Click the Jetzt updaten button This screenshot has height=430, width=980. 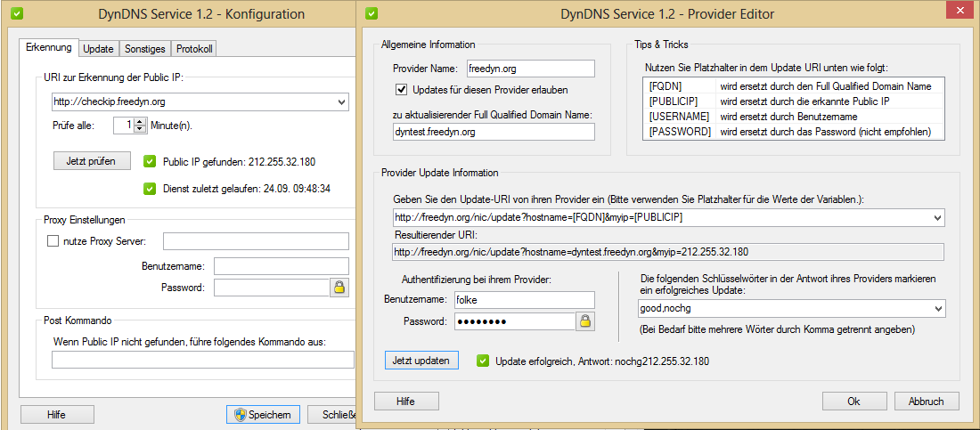[x=422, y=361]
